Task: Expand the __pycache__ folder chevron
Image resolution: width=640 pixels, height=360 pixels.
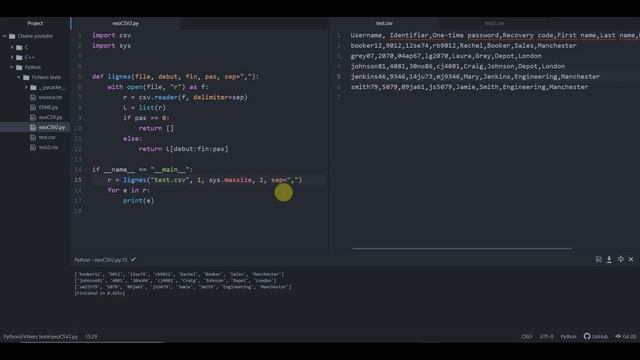Action: coord(26,87)
